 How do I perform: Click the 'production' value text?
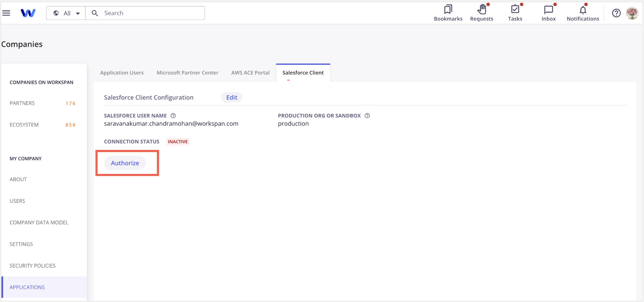coord(293,124)
